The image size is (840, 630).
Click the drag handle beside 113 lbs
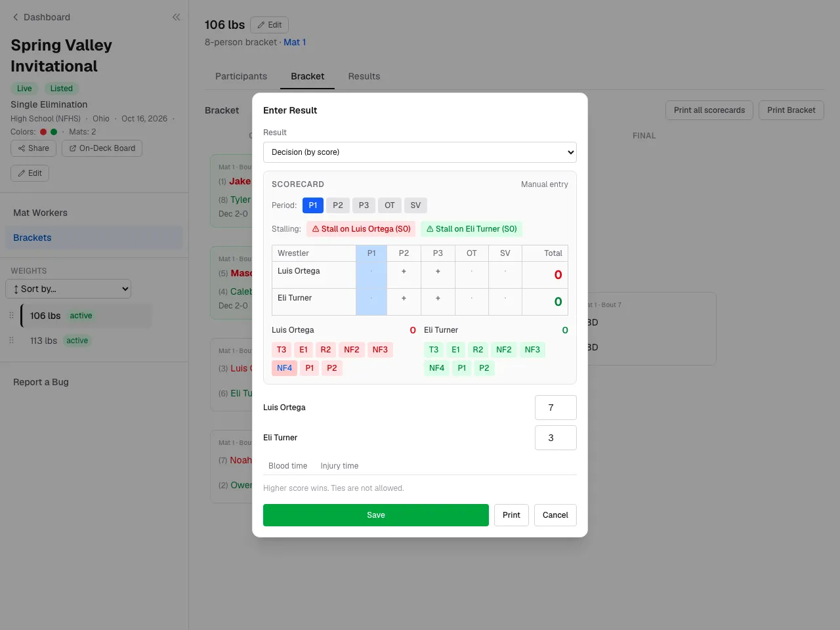[11, 341]
